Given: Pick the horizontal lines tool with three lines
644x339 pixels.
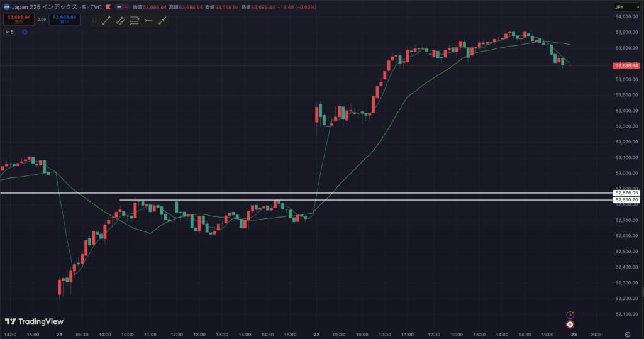Looking at the screenshot, I should pyautogui.click(x=134, y=21).
